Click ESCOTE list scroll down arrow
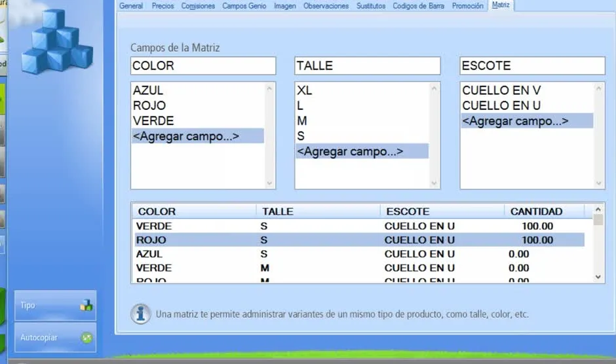The height and width of the screenshot is (364, 616). [x=599, y=183]
